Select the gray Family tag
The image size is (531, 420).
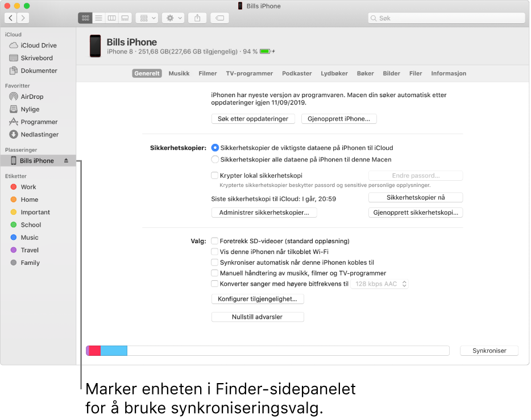pos(38,263)
